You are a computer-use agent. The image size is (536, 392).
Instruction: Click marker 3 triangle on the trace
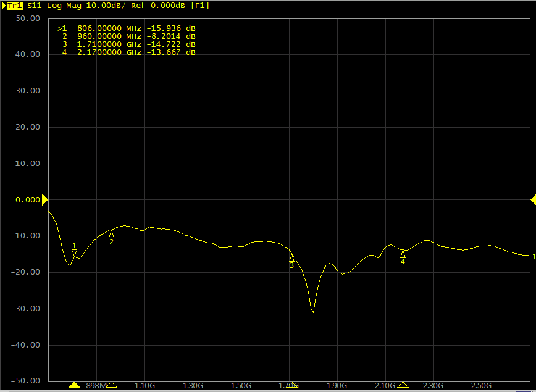pyautogui.click(x=291, y=257)
